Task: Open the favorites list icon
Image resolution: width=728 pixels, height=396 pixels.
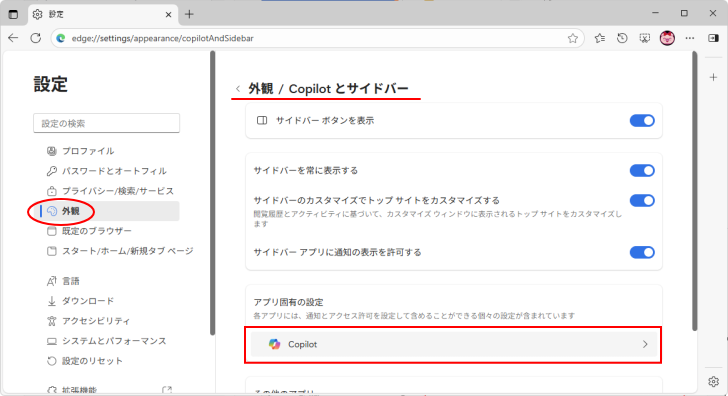Action: (x=599, y=38)
